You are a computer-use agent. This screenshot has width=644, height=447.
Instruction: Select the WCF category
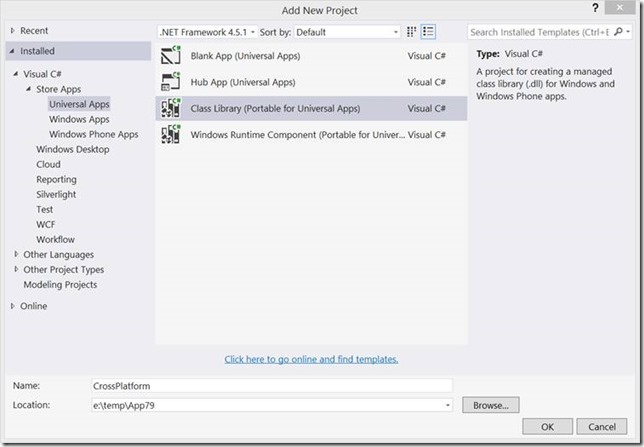45,224
